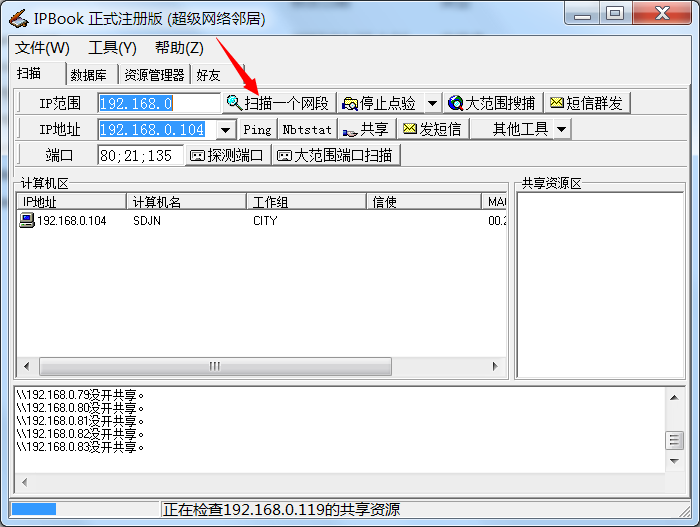Click the port icon on 探测端口

click(197, 155)
